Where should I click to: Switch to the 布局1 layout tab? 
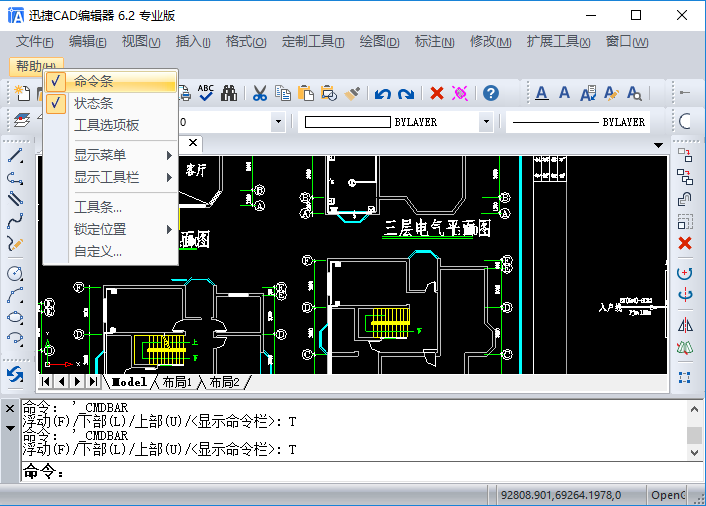[x=176, y=382]
